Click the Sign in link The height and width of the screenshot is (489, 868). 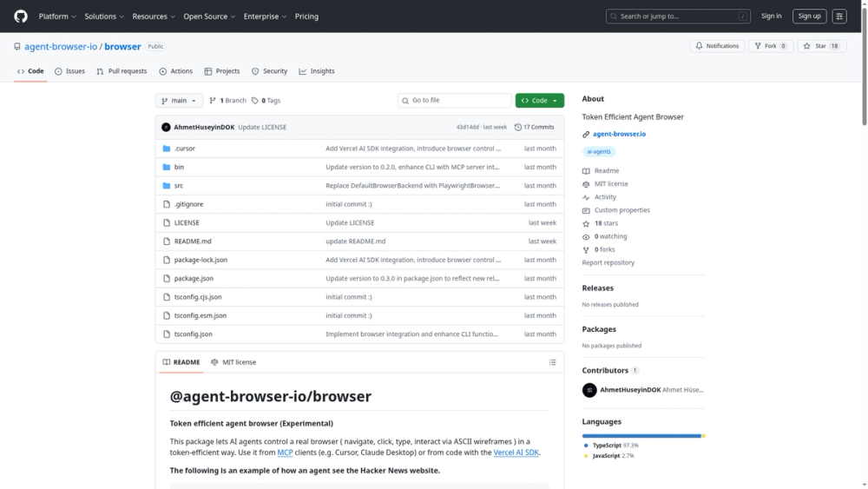coord(771,16)
